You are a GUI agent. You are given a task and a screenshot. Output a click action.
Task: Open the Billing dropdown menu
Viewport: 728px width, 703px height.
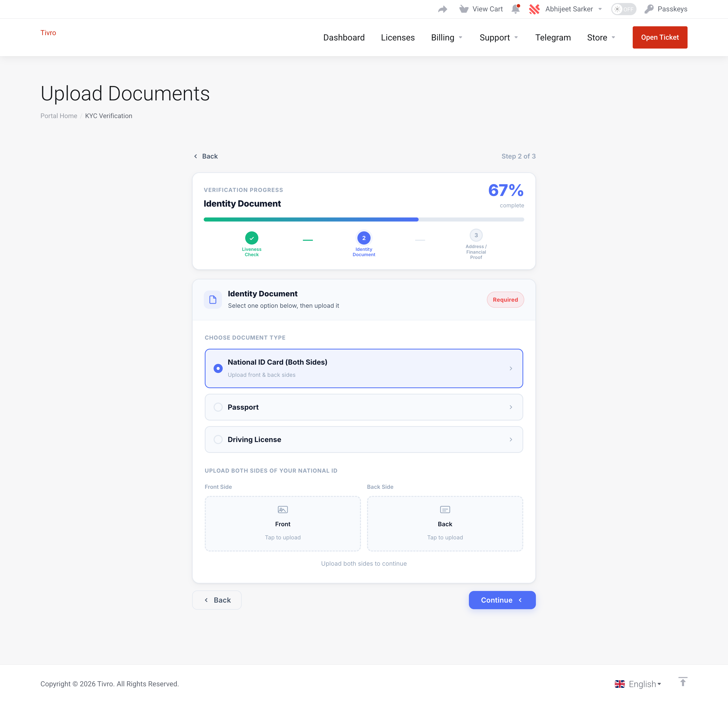[446, 37]
